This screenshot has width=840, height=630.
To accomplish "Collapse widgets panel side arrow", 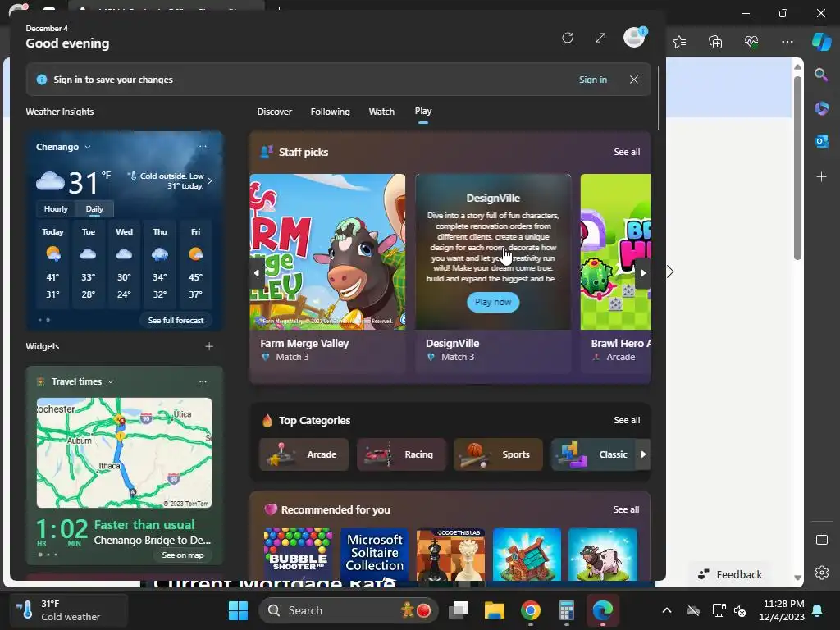I will [x=670, y=272].
